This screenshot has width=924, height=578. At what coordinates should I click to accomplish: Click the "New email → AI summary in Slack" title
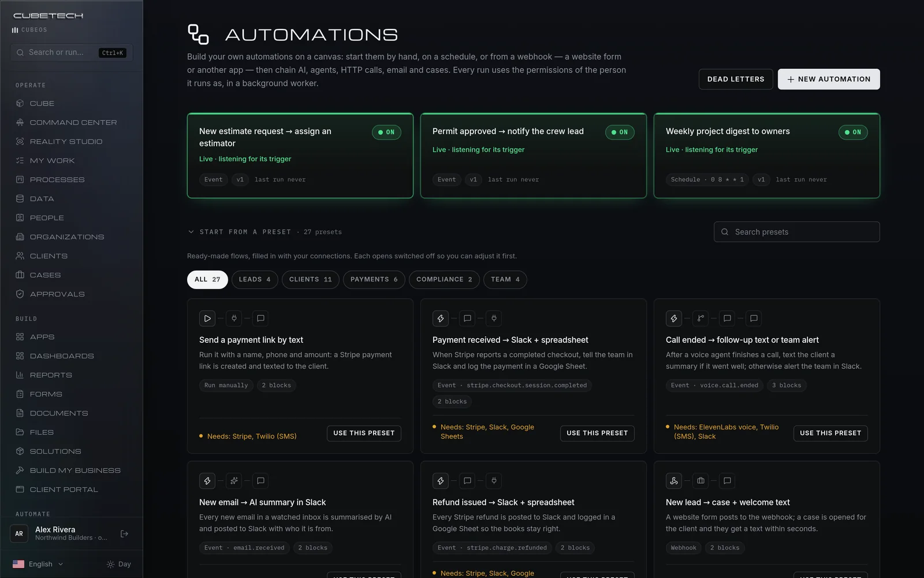coord(263,502)
